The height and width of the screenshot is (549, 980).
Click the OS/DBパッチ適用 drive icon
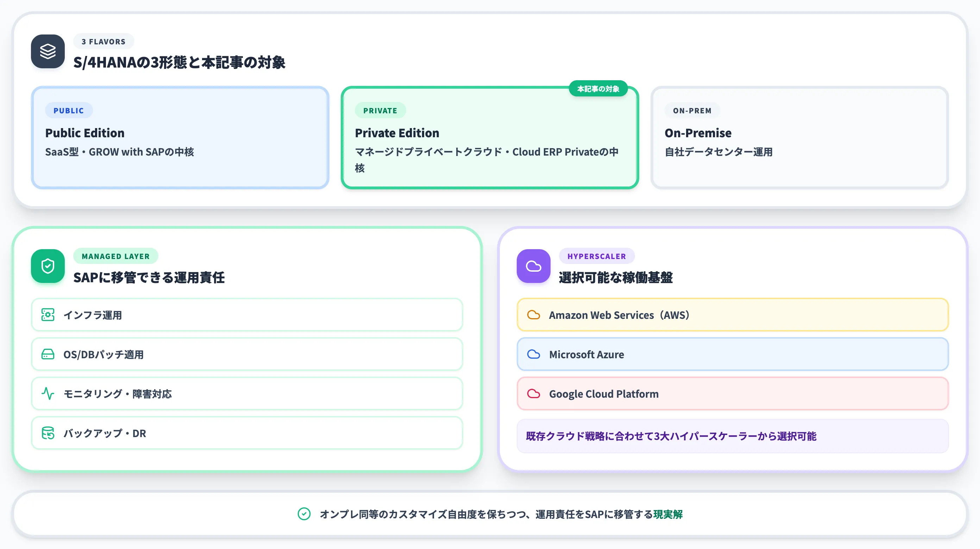pyautogui.click(x=48, y=354)
